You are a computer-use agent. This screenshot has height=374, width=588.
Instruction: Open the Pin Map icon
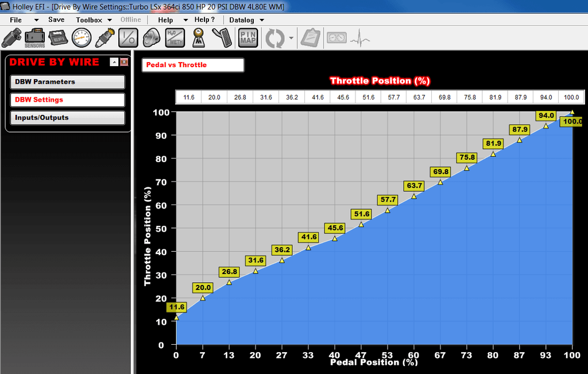248,38
